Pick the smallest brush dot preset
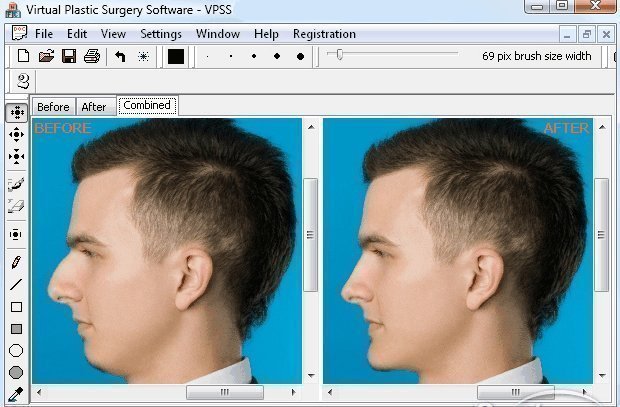The height and width of the screenshot is (407, 620). (208, 56)
